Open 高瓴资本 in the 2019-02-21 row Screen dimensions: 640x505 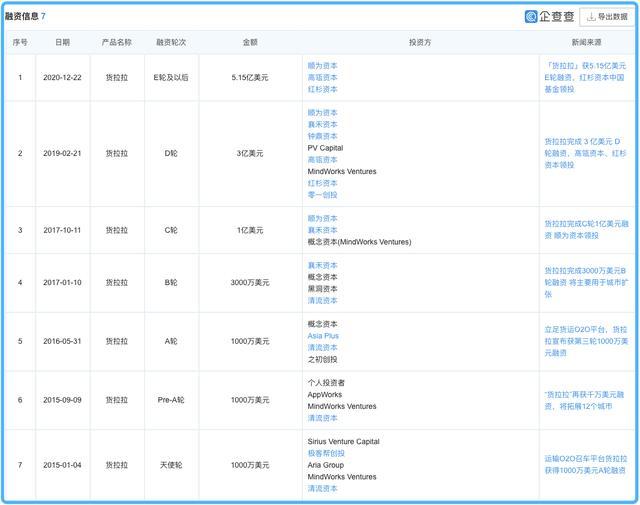coord(322,160)
